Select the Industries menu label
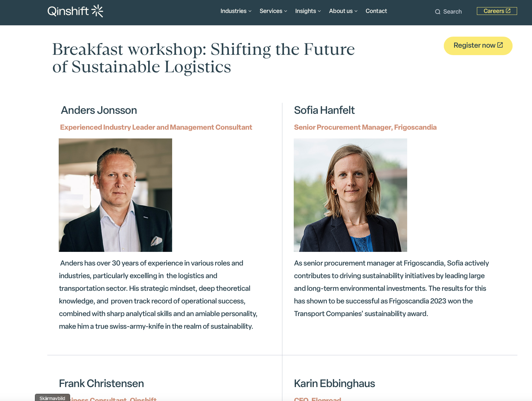Viewport: 532px width, 401px height. pos(233,11)
